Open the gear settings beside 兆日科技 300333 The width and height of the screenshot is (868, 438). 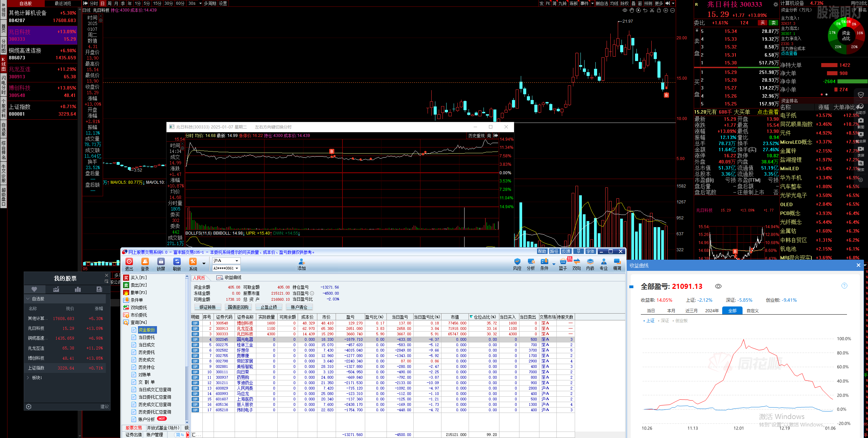(x=775, y=5)
